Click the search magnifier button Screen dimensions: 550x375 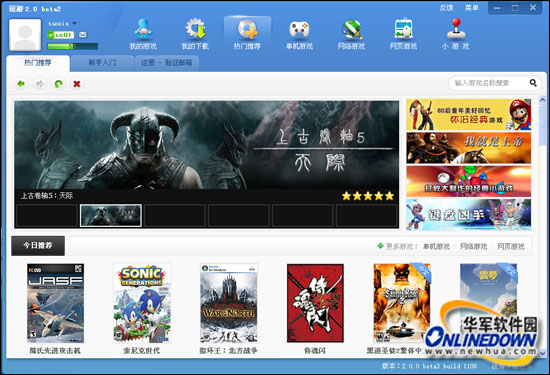point(533,83)
